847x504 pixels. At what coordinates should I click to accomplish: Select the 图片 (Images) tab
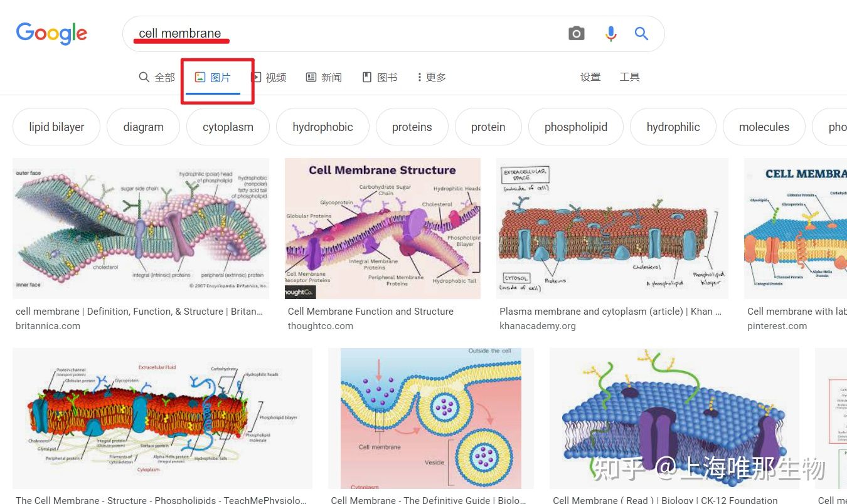213,77
